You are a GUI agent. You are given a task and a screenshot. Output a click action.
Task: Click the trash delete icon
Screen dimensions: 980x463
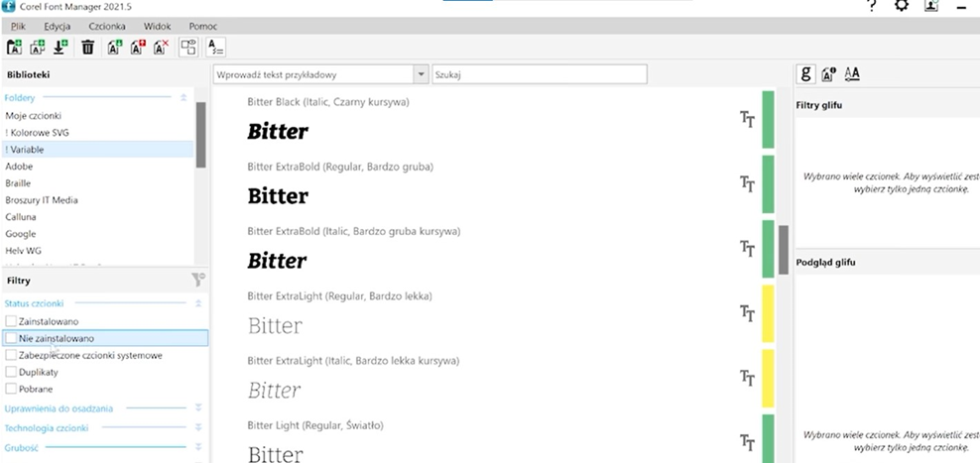[88, 47]
